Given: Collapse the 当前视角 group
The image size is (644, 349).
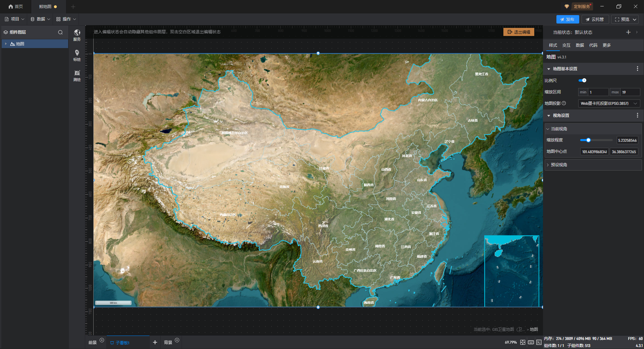Looking at the screenshot, I should pyautogui.click(x=548, y=129).
